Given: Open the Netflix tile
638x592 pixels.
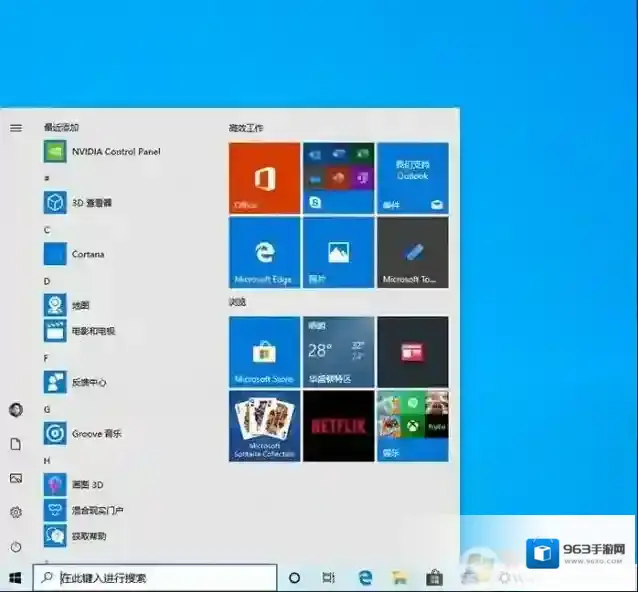Looking at the screenshot, I should click(339, 426).
